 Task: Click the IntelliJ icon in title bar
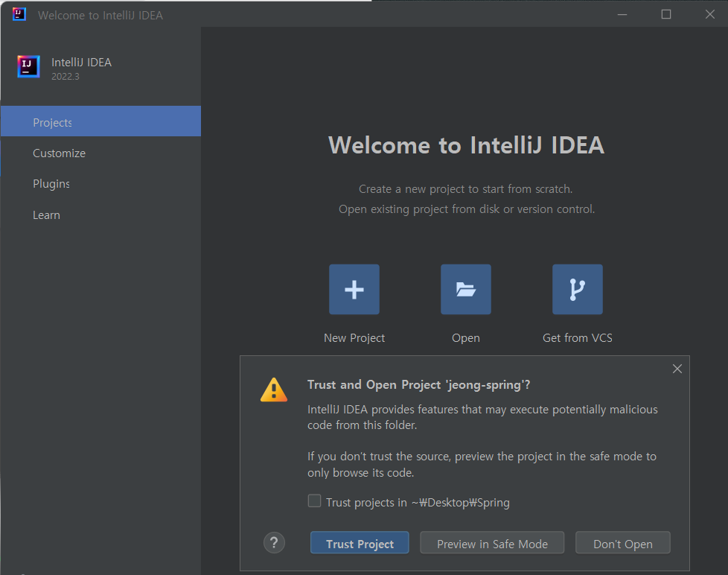click(19, 14)
